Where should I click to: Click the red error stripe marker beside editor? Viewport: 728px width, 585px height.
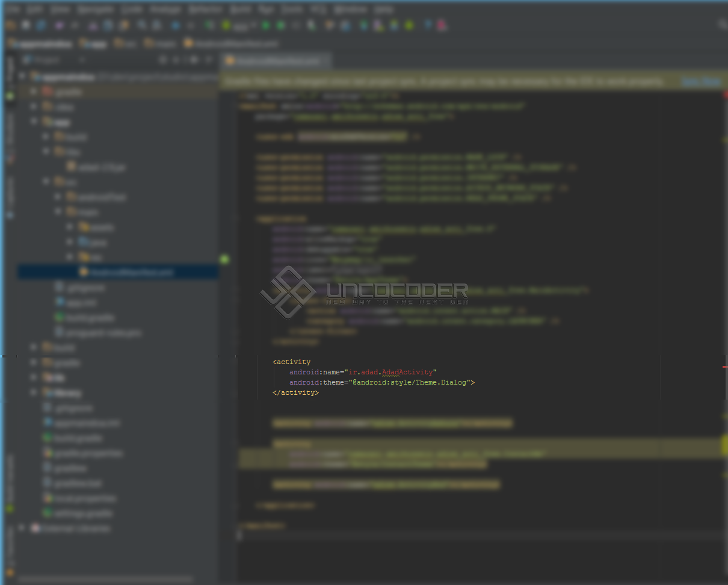click(x=725, y=367)
